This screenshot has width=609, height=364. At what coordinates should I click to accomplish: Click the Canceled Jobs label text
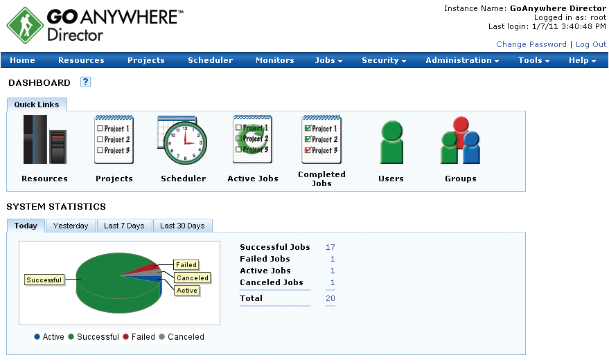(272, 282)
